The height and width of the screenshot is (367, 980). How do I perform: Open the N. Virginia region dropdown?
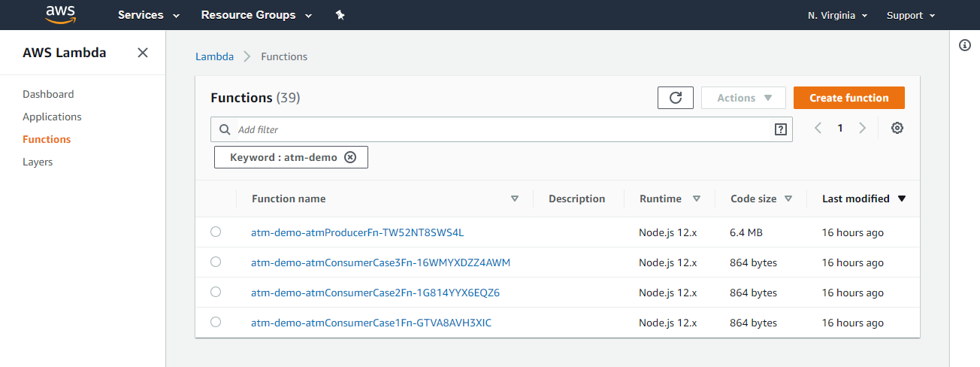pos(838,15)
